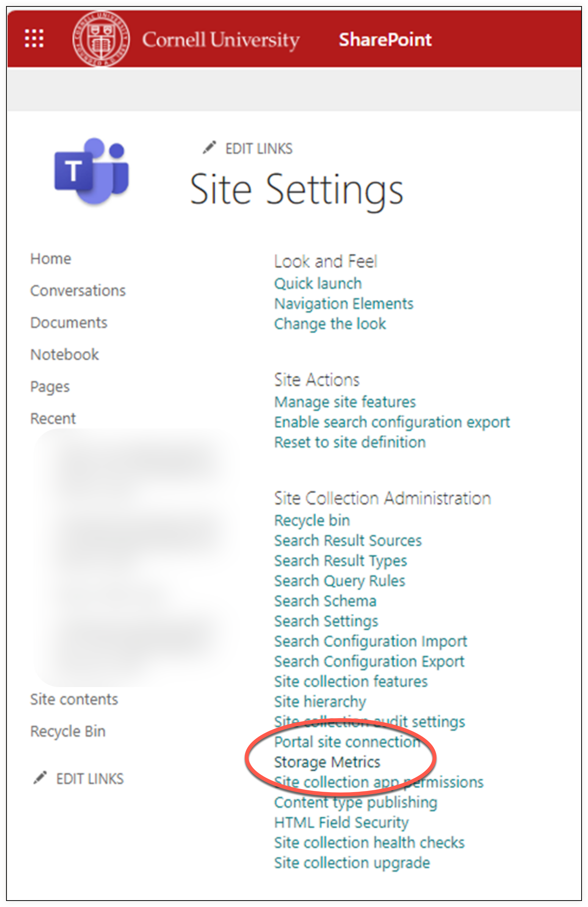Open the Quick launch settings link
Image resolution: width=588 pixels, height=907 pixels.
click(x=318, y=284)
